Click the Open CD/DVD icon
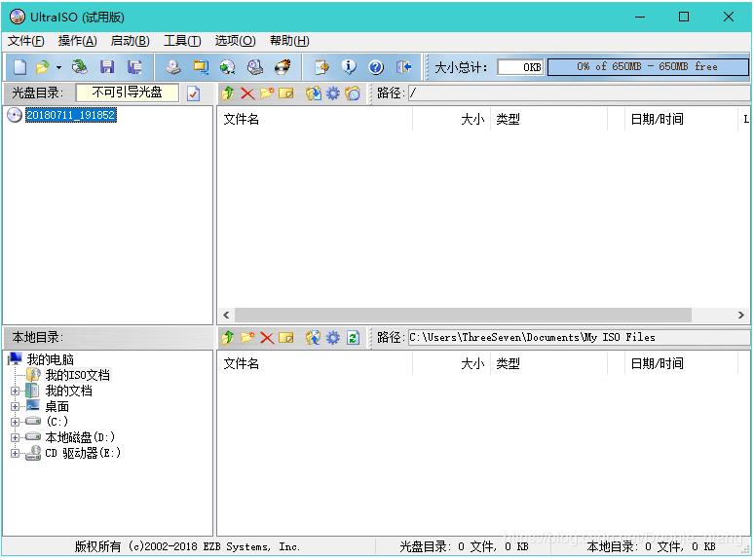The image size is (754, 560). pos(79,67)
